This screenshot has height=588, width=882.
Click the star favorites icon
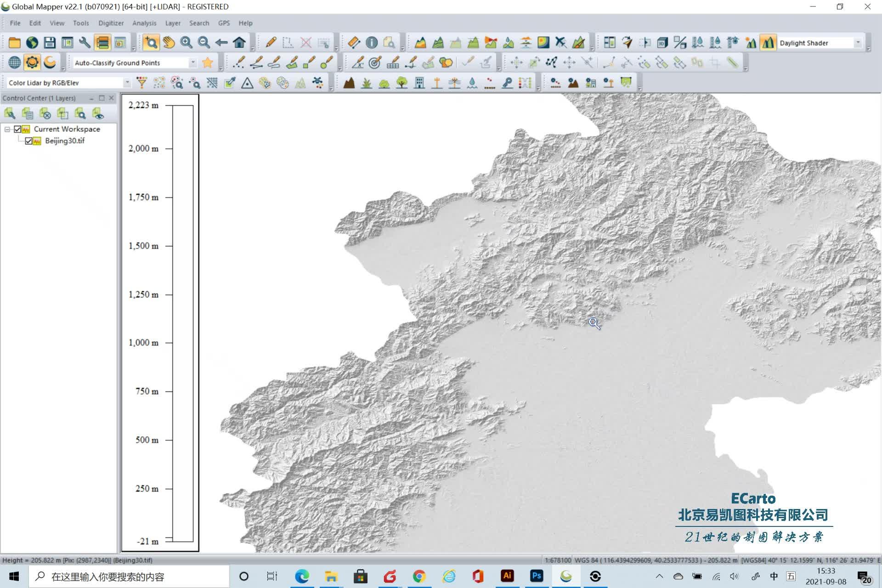[x=208, y=62]
